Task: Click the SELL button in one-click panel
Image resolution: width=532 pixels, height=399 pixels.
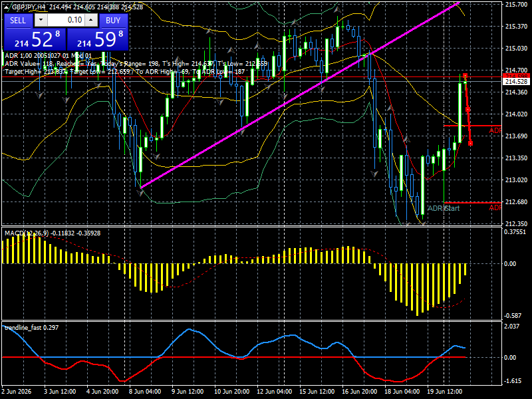Action: tap(18, 21)
